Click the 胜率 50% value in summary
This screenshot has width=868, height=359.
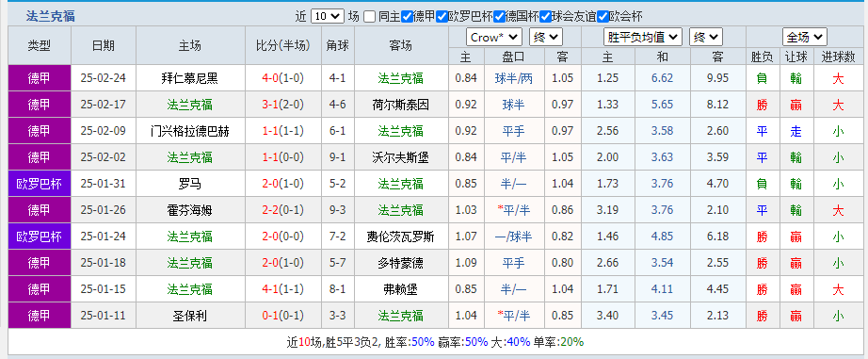pos(423,342)
